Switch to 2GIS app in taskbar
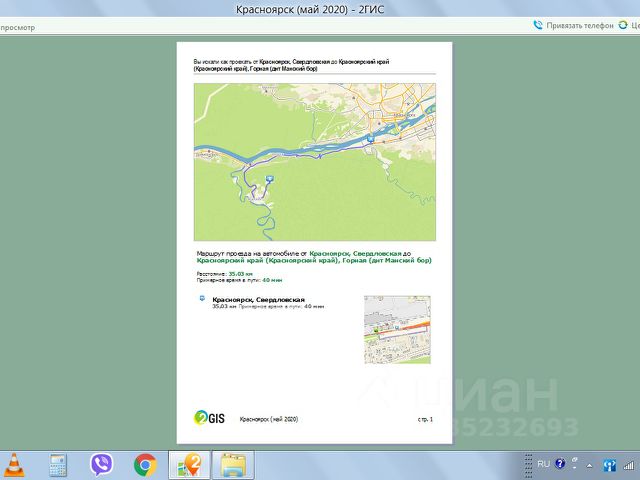Image resolution: width=640 pixels, height=480 pixels. pyautogui.click(x=189, y=464)
